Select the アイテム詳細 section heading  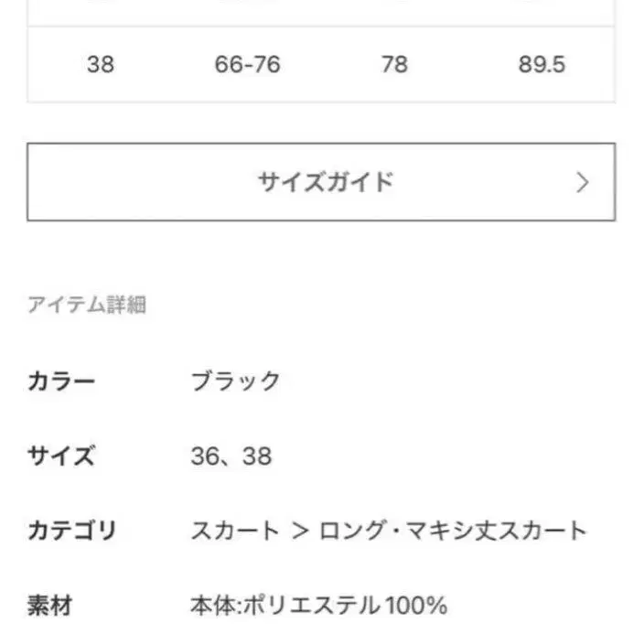87,306
